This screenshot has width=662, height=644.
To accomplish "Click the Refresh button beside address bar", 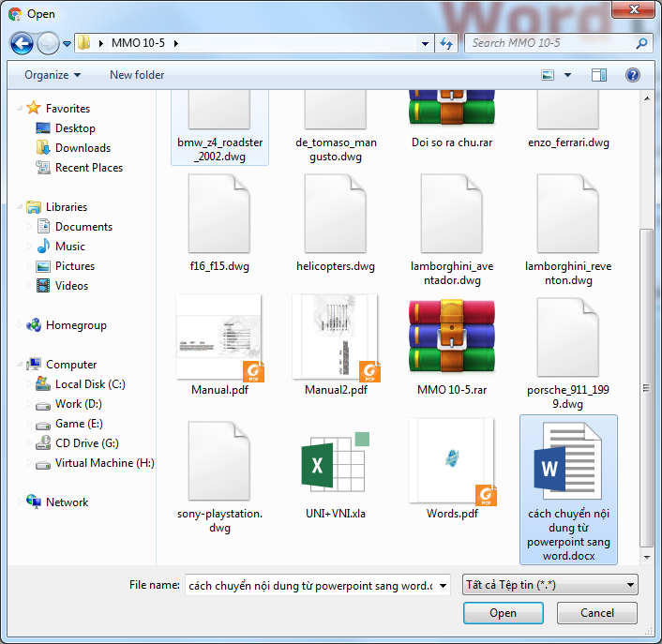I will point(447,43).
